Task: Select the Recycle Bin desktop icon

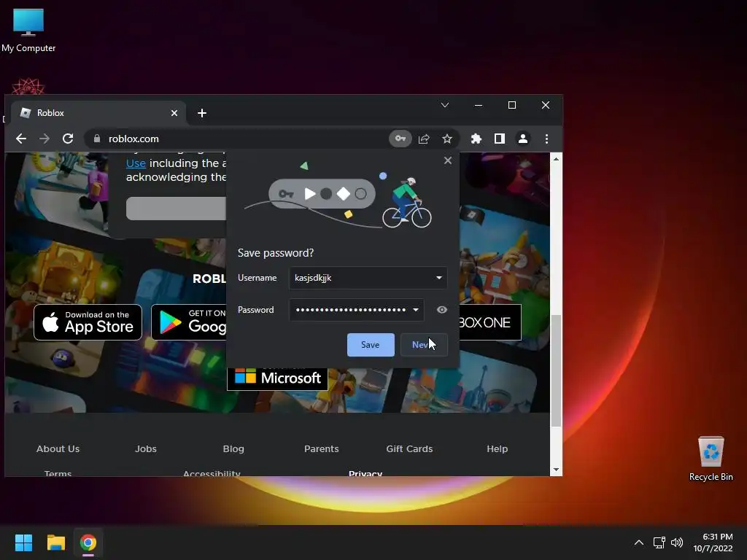Action: click(x=711, y=459)
